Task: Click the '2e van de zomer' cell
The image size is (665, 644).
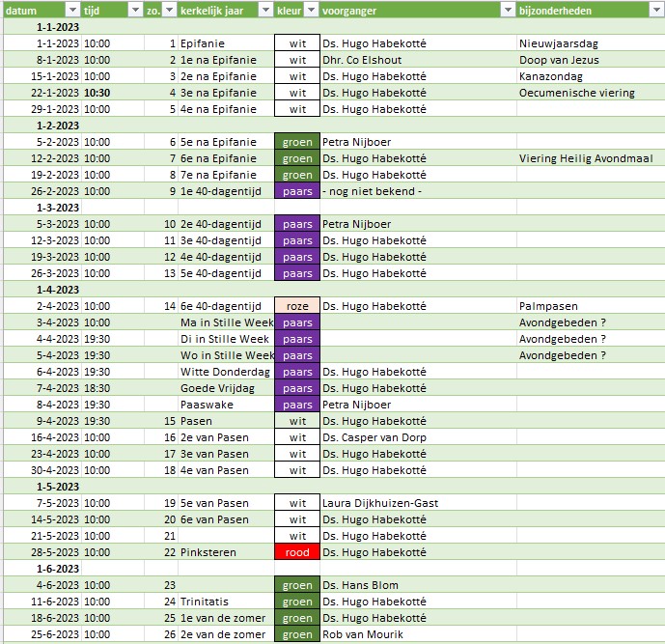Action: point(226,634)
